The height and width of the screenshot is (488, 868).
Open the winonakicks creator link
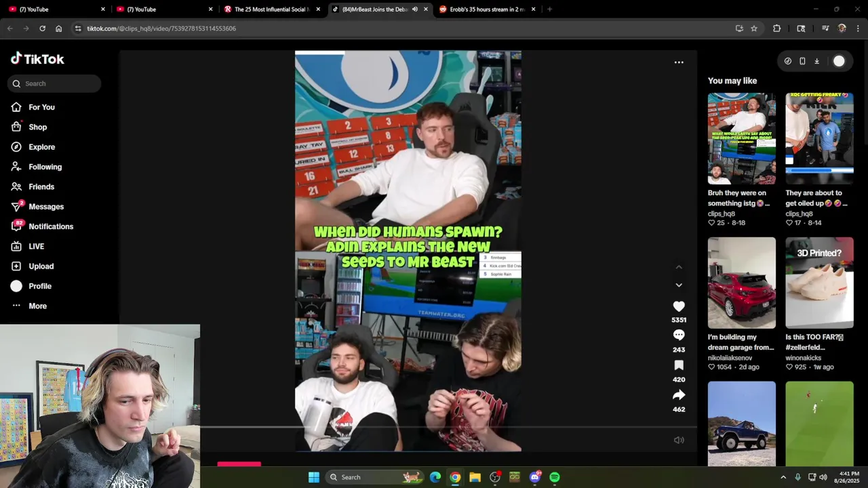click(x=804, y=358)
